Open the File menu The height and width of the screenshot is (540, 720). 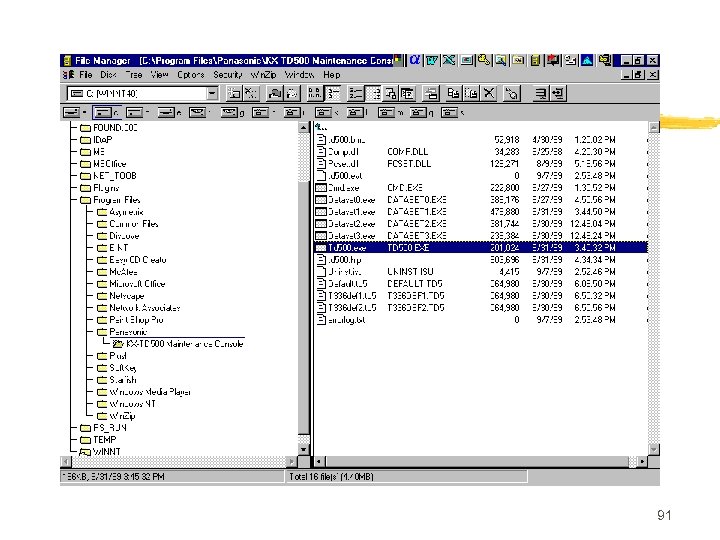tap(85, 75)
